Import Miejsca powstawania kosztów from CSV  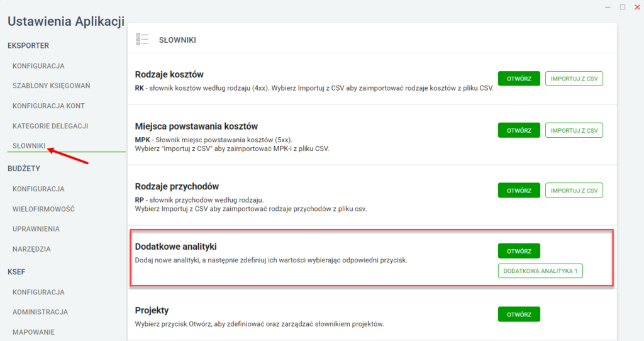(574, 130)
